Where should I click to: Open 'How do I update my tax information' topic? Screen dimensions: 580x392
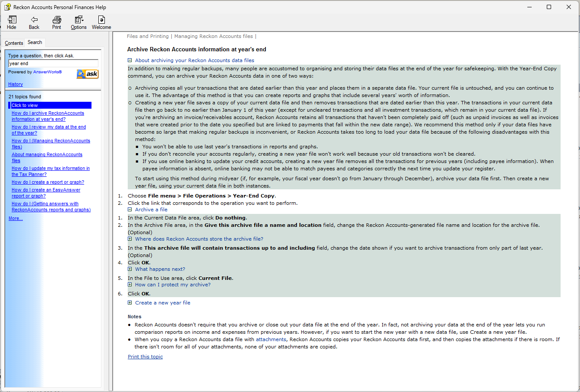50,171
